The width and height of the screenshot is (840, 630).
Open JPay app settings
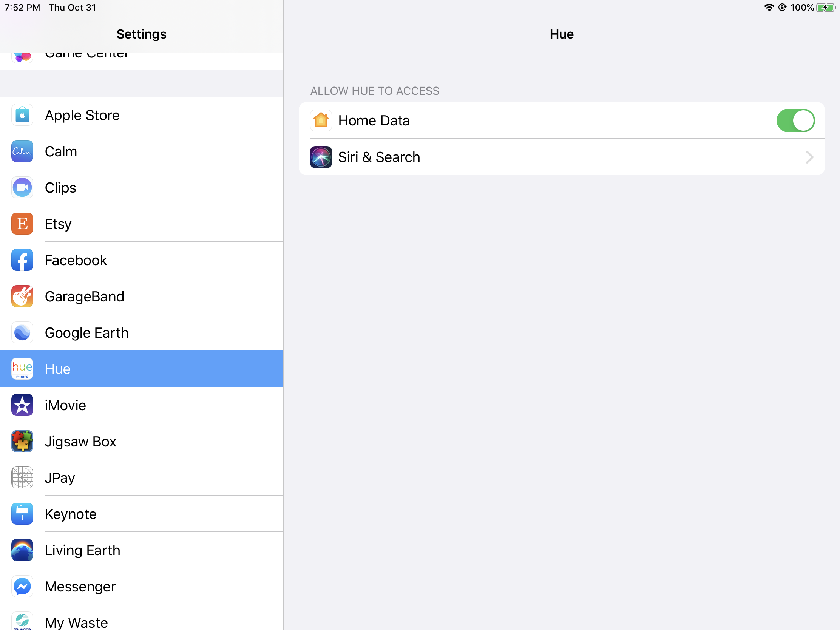[x=141, y=478]
